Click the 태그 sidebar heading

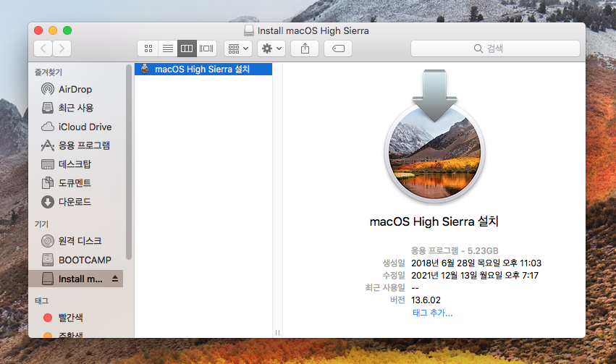(42, 301)
